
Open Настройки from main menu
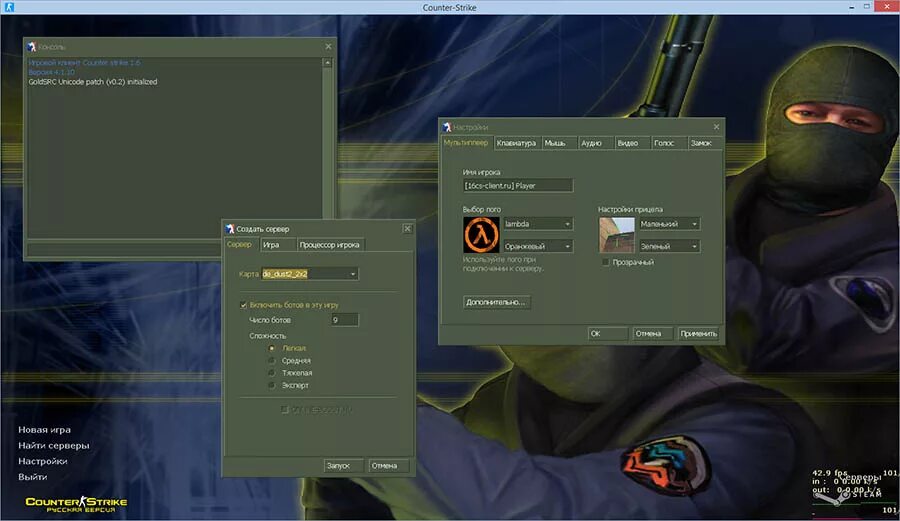pyautogui.click(x=43, y=461)
